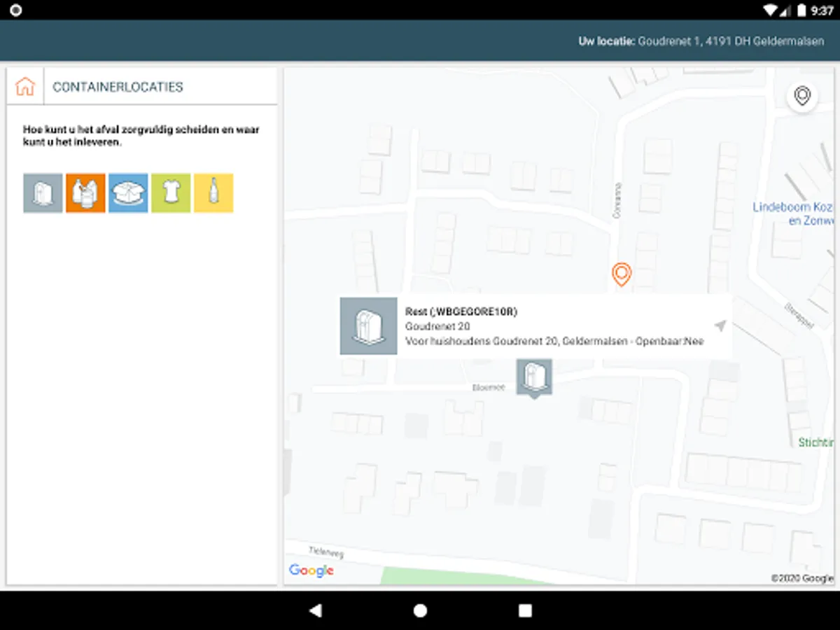Tap the battery icon in status bar
Image resolution: width=840 pixels, height=630 pixels.
(801, 10)
